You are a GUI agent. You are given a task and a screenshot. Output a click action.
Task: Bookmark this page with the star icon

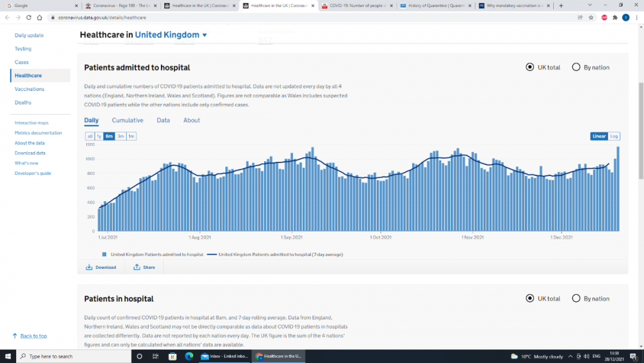pyautogui.click(x=591, y=17)
